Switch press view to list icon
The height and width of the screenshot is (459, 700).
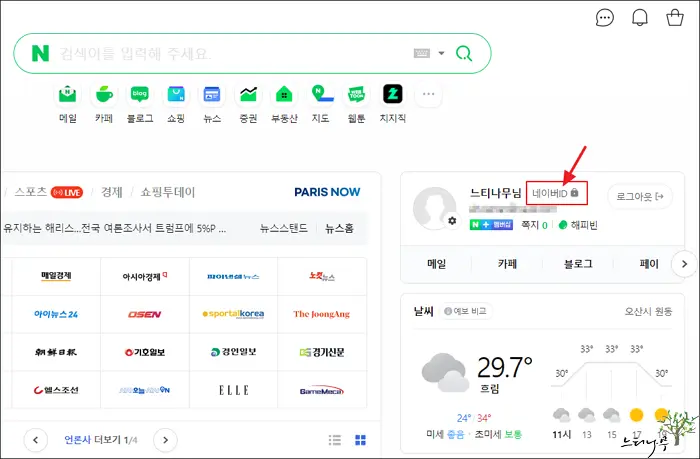[335, 440]
